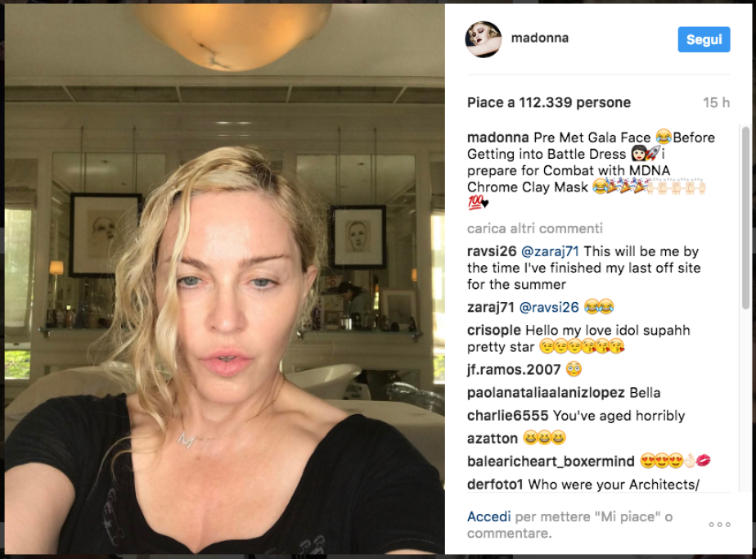The height and width of the screenshot is (559, 756).
Task: Click the profile avatar in post header
Action: pyautogui.click(x=484, y=39)
